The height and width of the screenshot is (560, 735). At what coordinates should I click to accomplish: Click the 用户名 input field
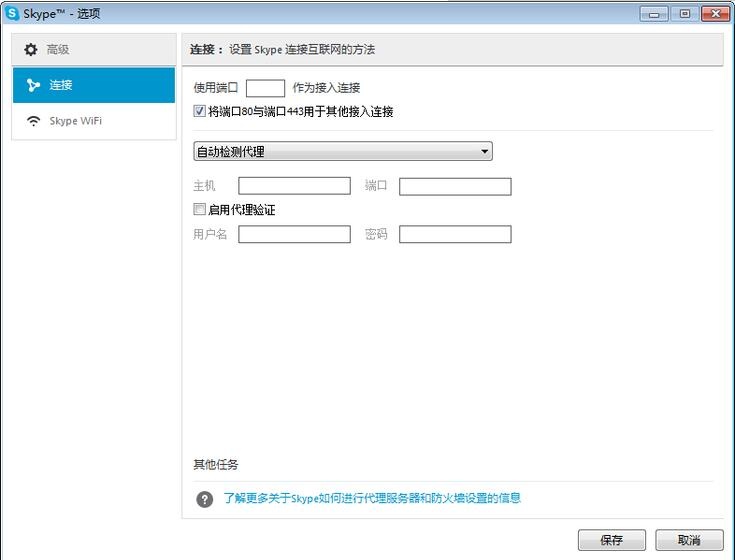click(x=294, y=234)
